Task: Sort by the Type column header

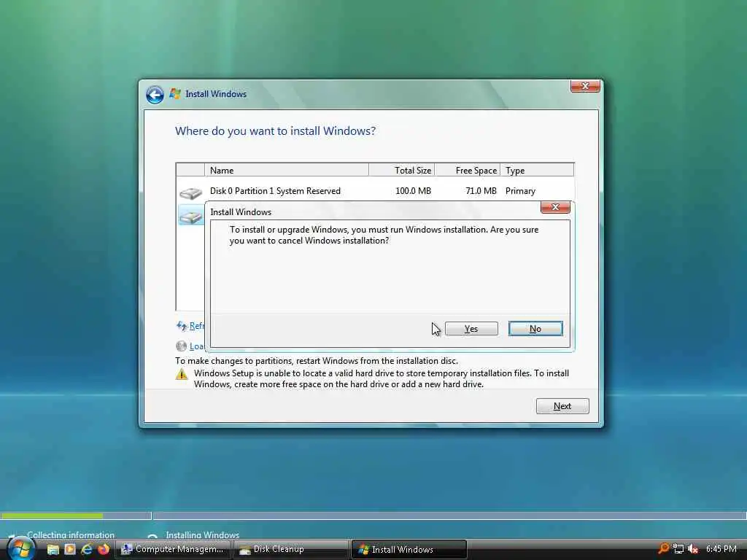Action: [537, 170]
